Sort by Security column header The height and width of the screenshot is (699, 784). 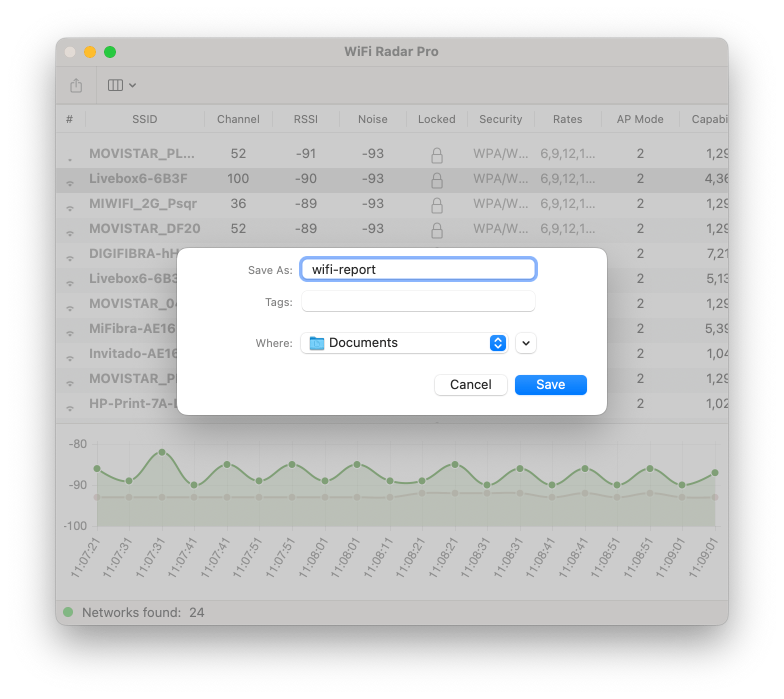(x=500, y=119)
